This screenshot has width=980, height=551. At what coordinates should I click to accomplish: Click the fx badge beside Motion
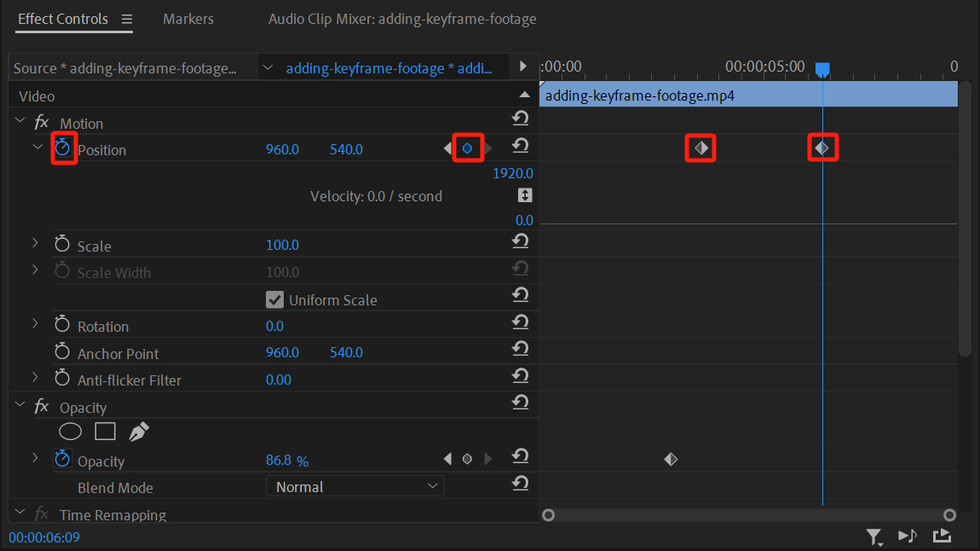[41, 122]
